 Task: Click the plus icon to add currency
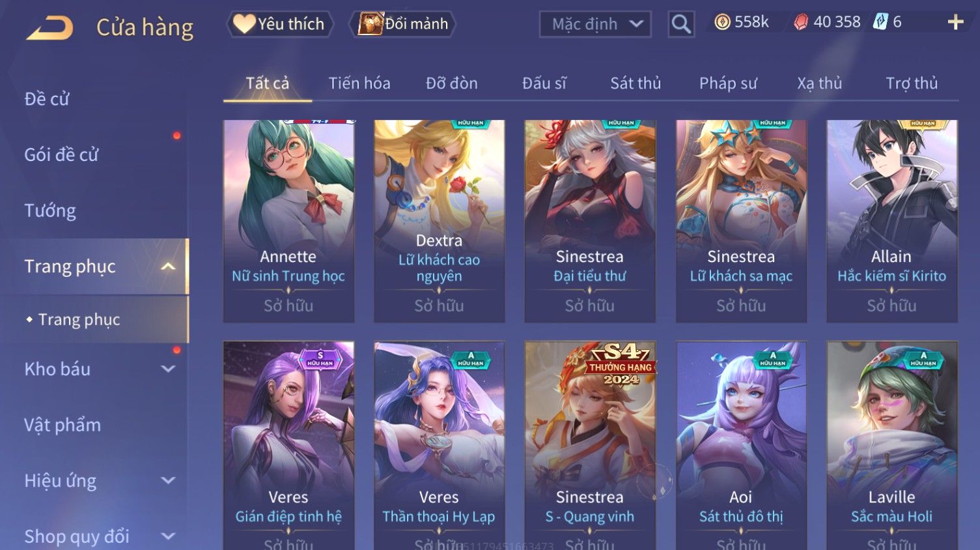[x=955, y=22]
